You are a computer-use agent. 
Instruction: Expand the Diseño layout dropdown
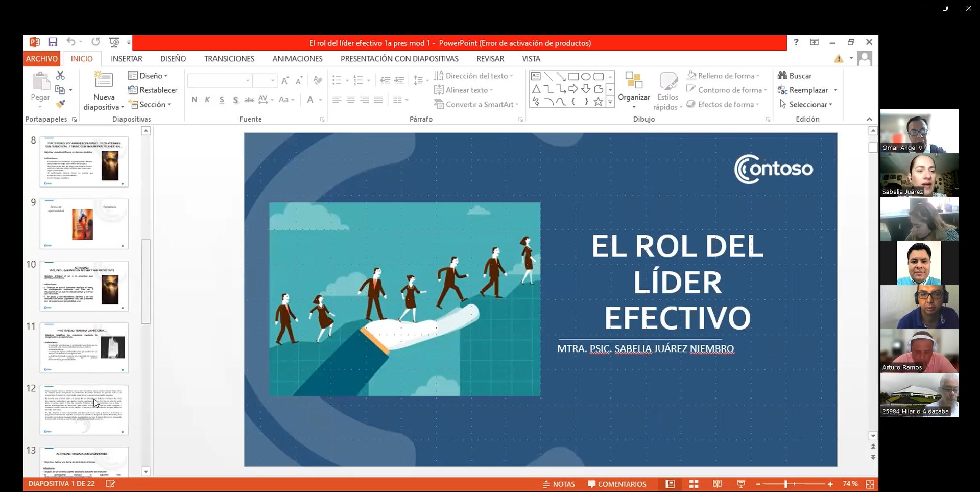[x=148, y=76]
